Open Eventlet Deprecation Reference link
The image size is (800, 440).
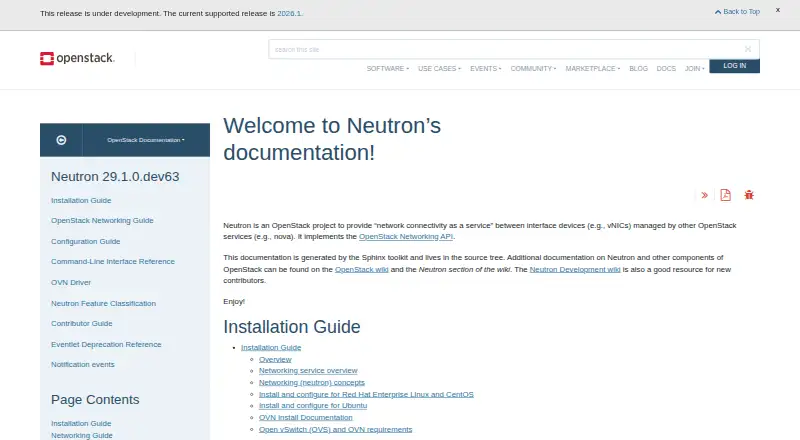[x=106, y=345]
